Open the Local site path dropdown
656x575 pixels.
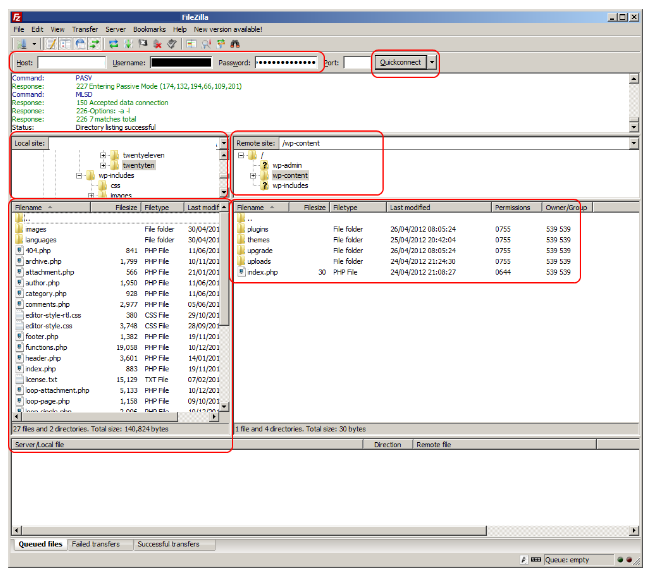(x=224, y=144)
